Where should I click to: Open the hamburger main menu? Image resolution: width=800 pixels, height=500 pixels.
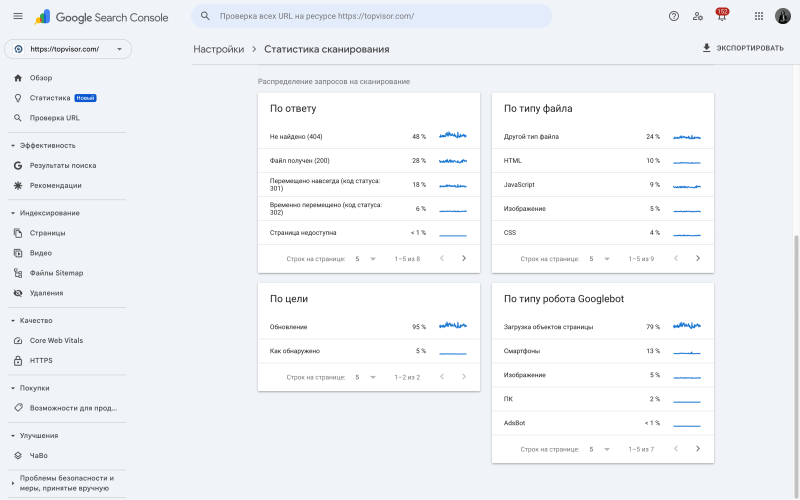[x=17, y=16]
